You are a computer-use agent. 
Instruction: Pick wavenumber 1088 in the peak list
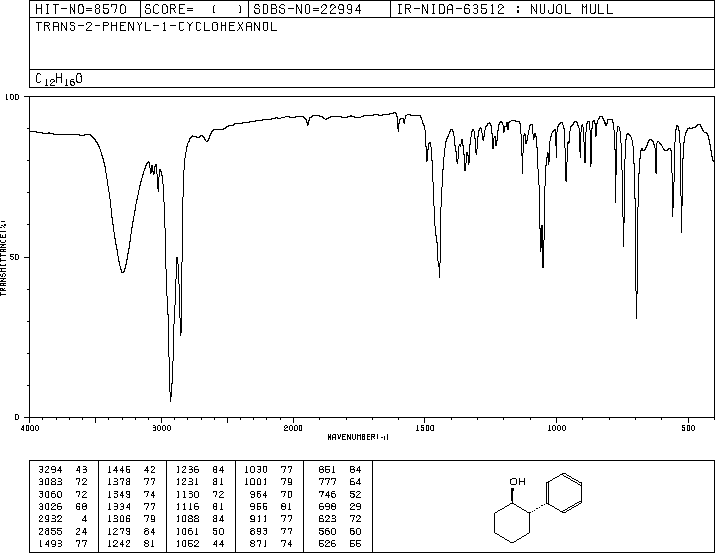point(187,519)
